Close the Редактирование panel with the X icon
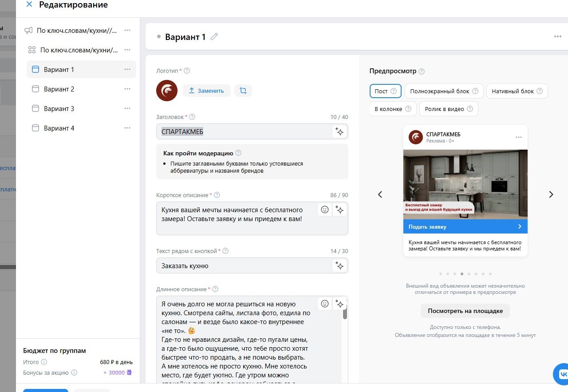The image size is (568, 392). (x=29, y=4)
